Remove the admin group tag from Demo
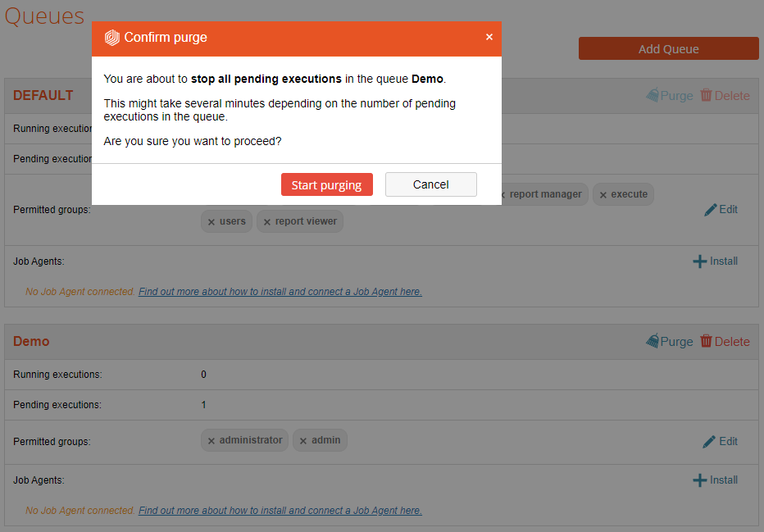 point(303,441)
